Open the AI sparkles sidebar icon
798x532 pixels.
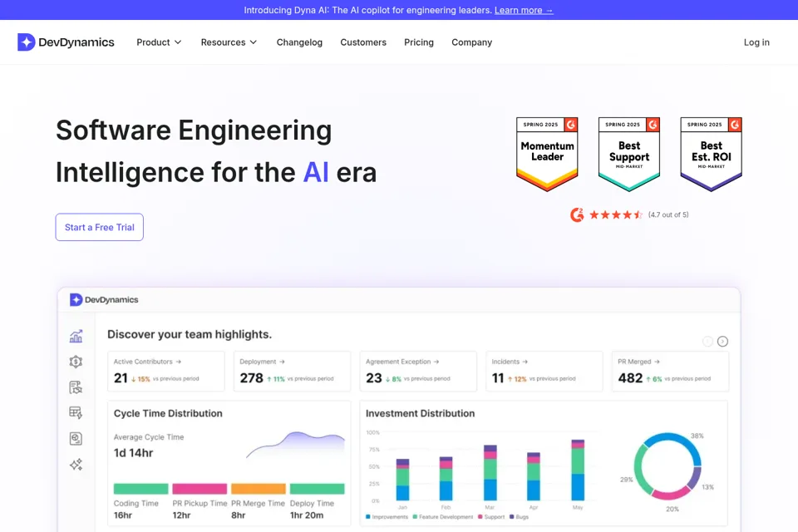click(76, 465)
